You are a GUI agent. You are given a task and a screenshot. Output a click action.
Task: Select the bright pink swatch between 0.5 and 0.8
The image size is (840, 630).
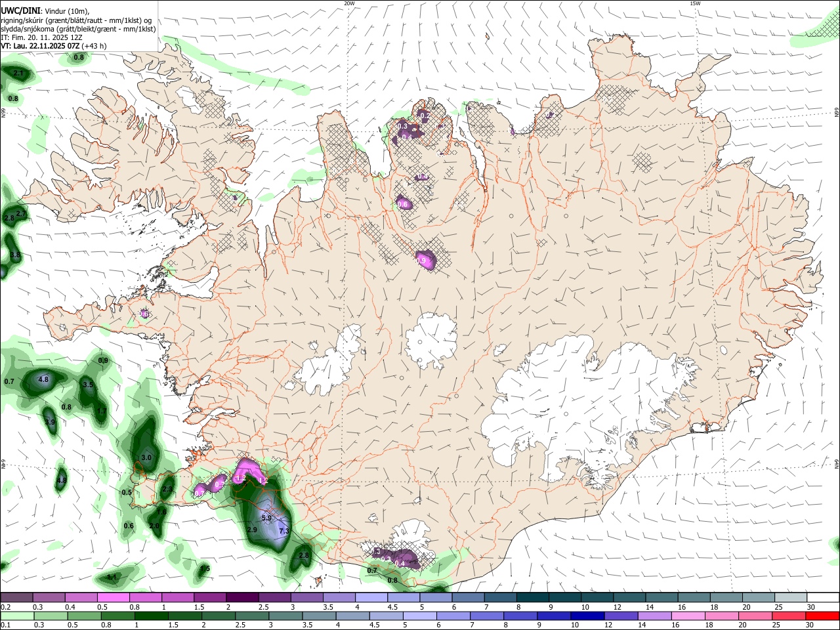pos(113,598)
